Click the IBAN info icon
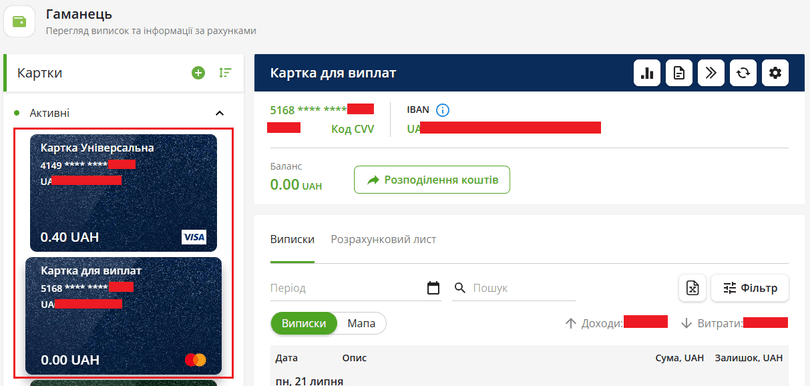The width and height of the screenshot is (810, 386). tap(443, 110)
